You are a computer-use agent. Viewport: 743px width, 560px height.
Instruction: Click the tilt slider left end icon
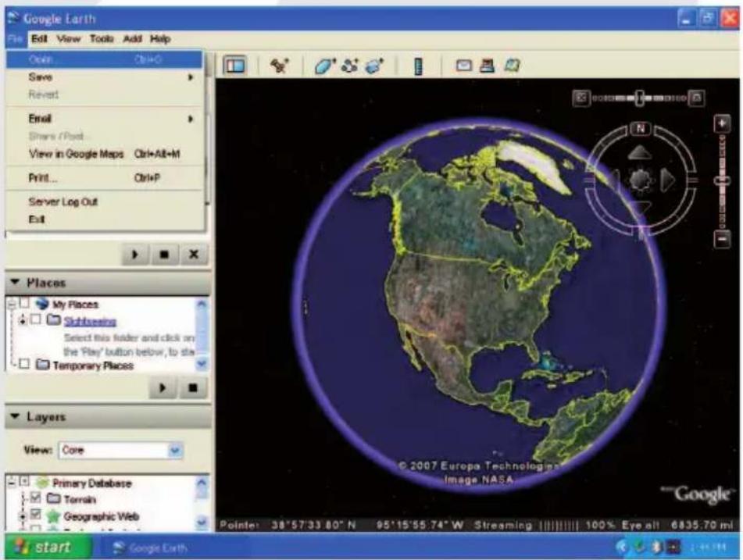click(x=581, y=98)
